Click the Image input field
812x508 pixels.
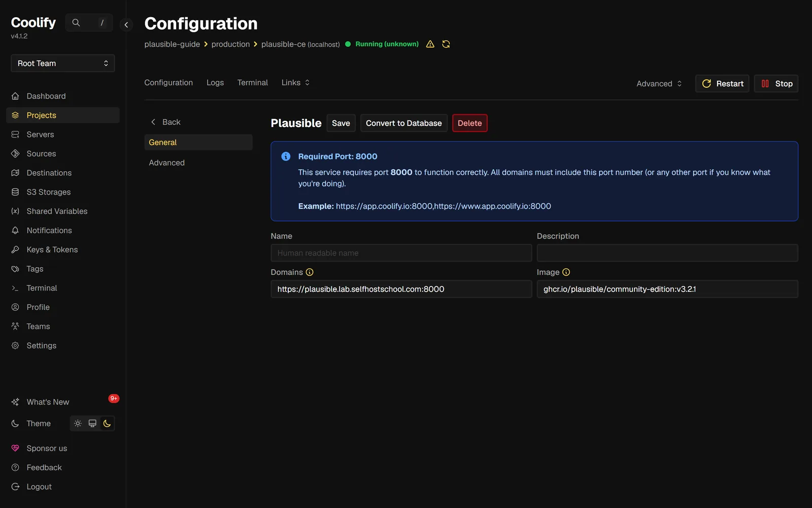667,289
